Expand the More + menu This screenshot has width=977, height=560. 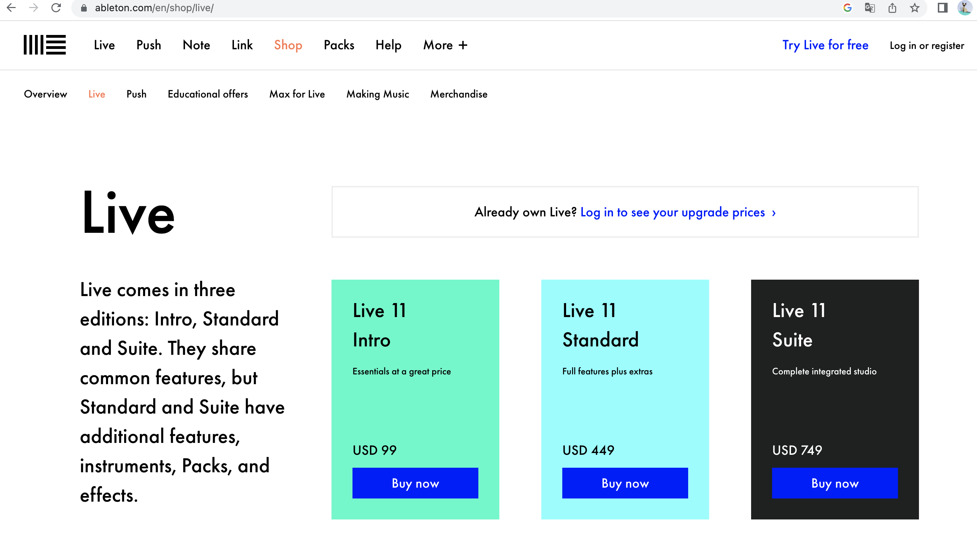coord(445,45)
